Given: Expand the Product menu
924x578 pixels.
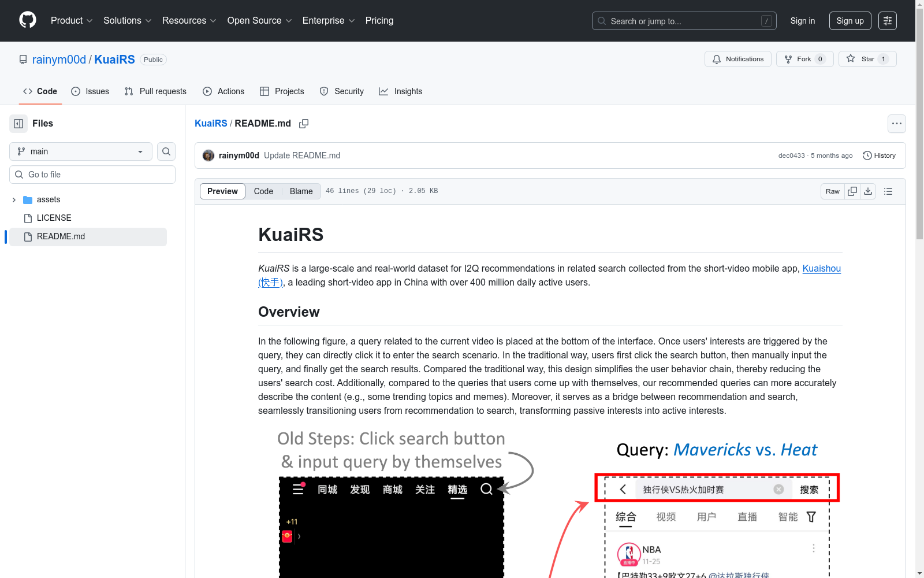Looking at the screenshot, I should pyautogui.click(x=72, y=21).
